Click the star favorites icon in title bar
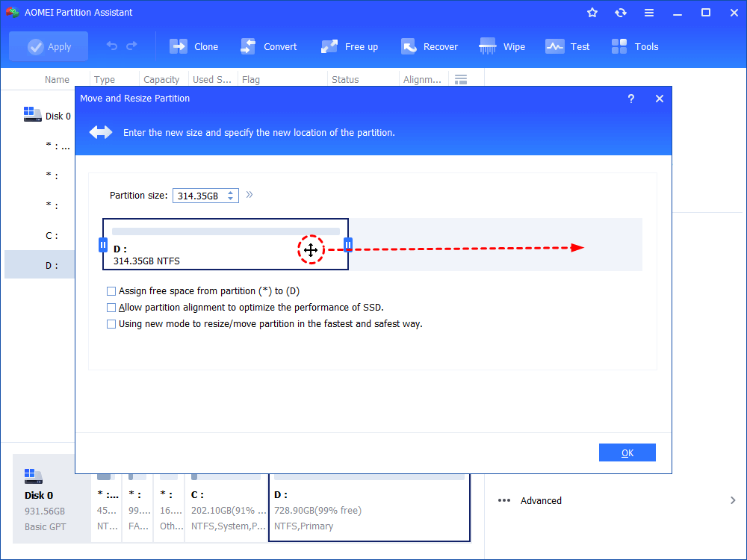Viewport: 747px width, 560px height. click(x=592, y=13)
